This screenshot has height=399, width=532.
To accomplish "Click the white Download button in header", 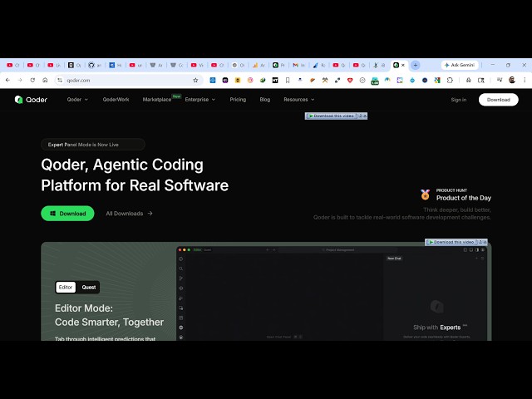I will pos(499,100).
